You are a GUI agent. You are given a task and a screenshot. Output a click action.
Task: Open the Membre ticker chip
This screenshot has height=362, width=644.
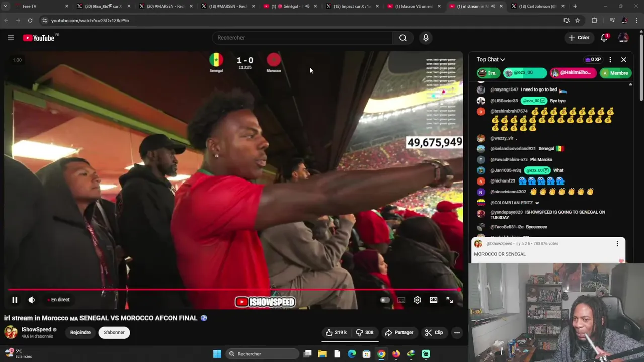click(x=616, y=73)
